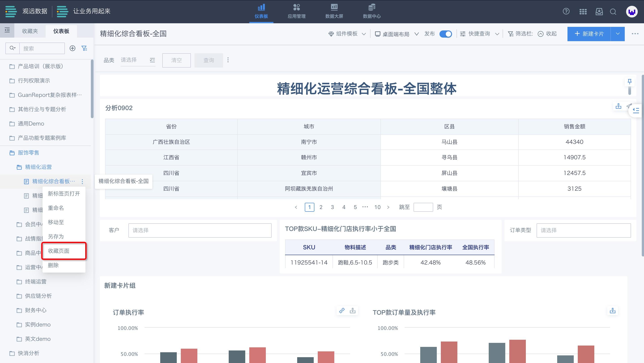Open the 新建卡片 dropdown arrow
The width and height of the screenshot is (644, 363).
pos(618,34)
